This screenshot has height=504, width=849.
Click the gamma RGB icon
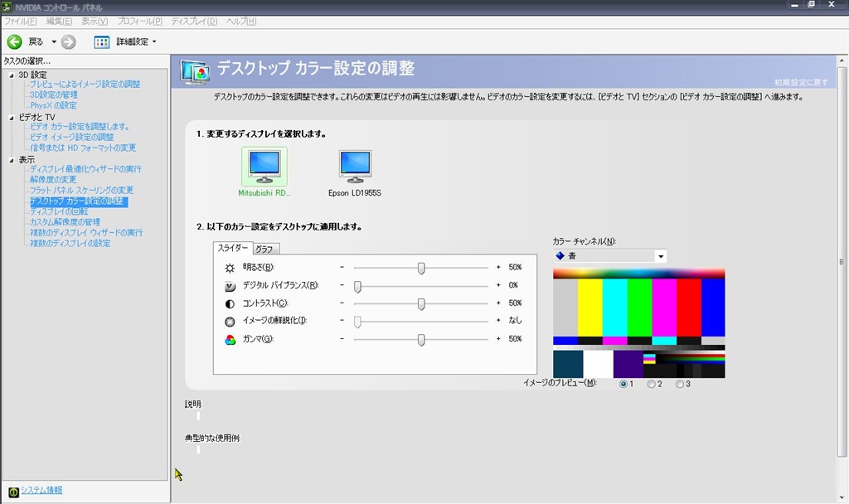coord(230,340)
